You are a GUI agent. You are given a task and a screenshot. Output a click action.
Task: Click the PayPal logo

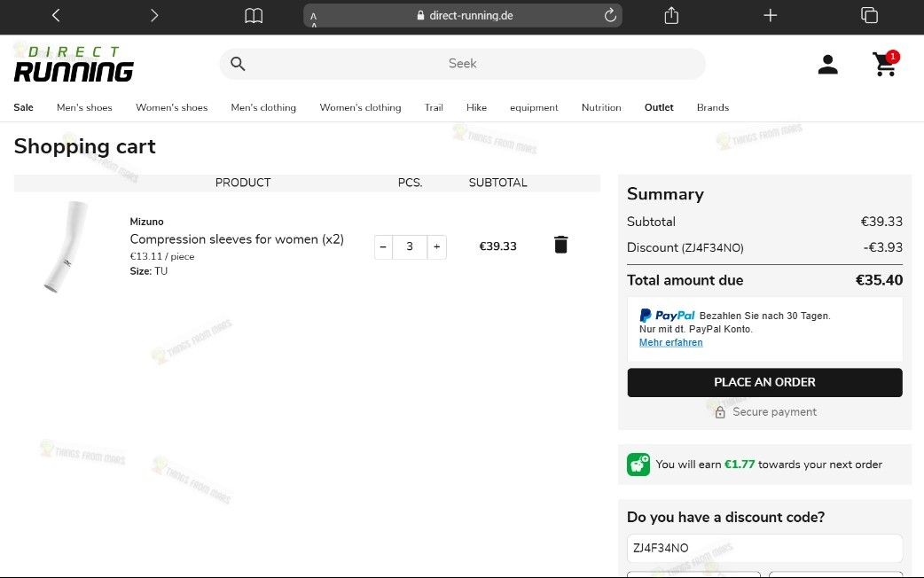click(x=667, y=316)
